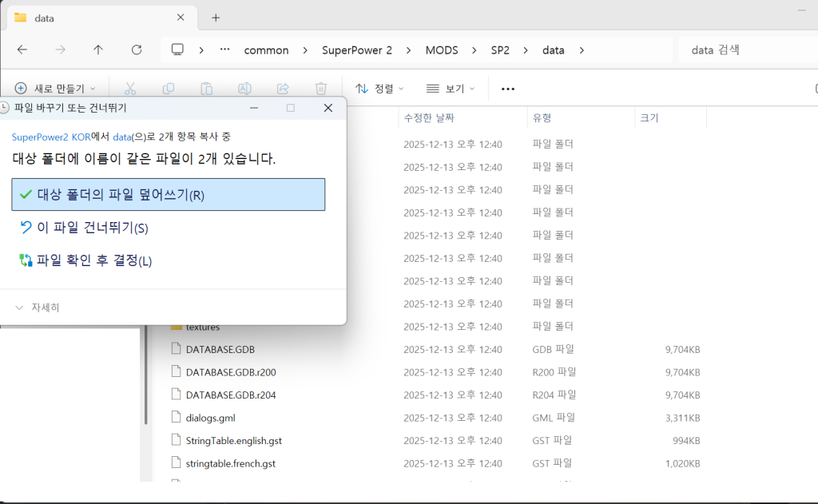Image resolution: width=818 pixels, height=504 pixels.
Task: Click the Cut scissors icon in toolbar
Action: coord(130,89)
